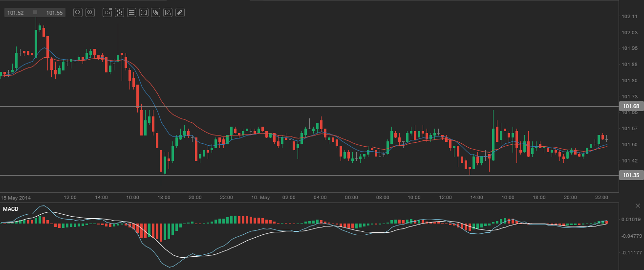This screenshot has width=644, height=270.
Task: Select the pencil edit drawing tool
Action: (168, 13)
